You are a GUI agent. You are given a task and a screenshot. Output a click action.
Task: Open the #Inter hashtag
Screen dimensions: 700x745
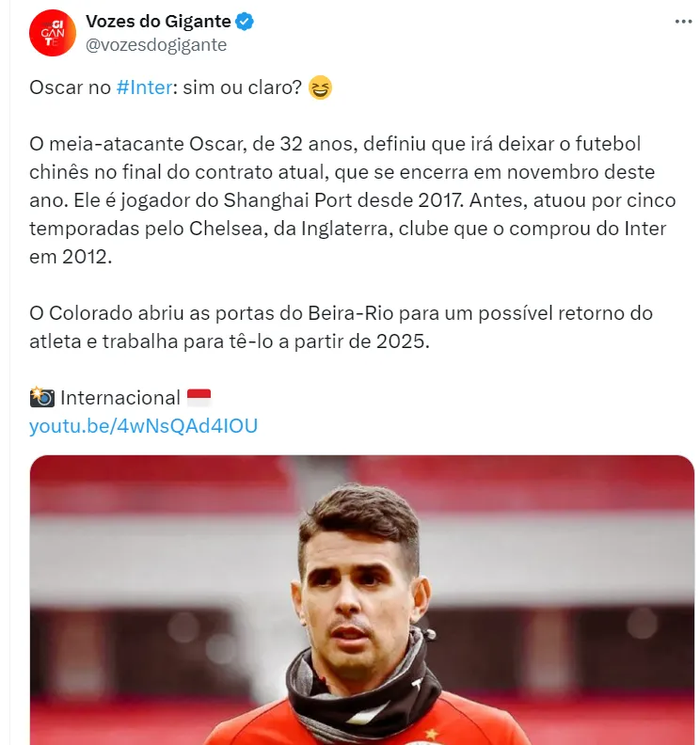[x=144, y=88]
